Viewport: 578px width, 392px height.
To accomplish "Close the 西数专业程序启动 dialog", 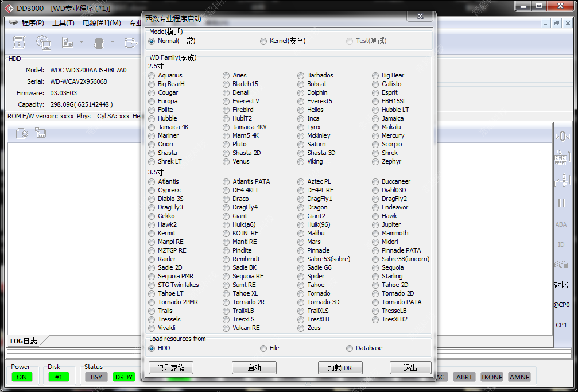I will pyautogui.click(x=420, y=16).
